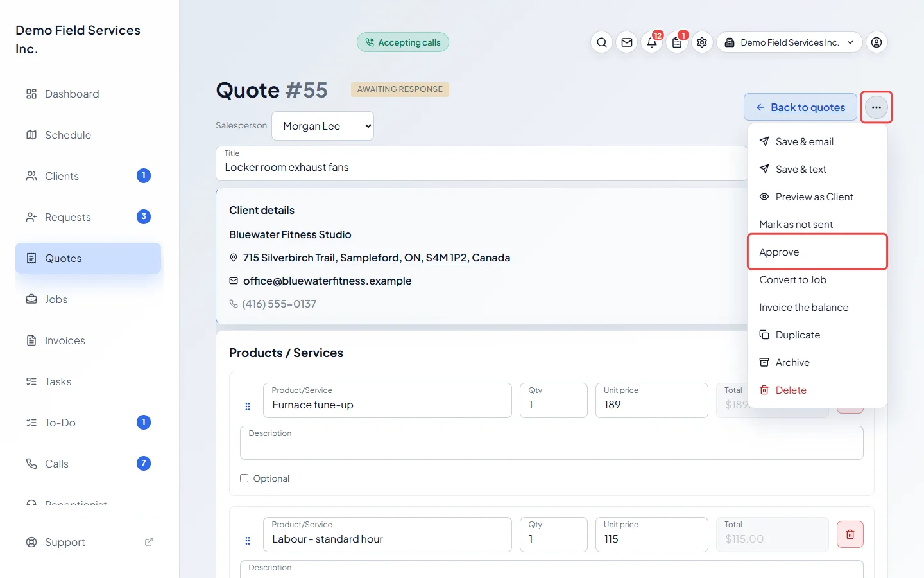The image size is (924, 578).
Task: Choose Preview as Client menu option
Action: [x=817, y=197]
